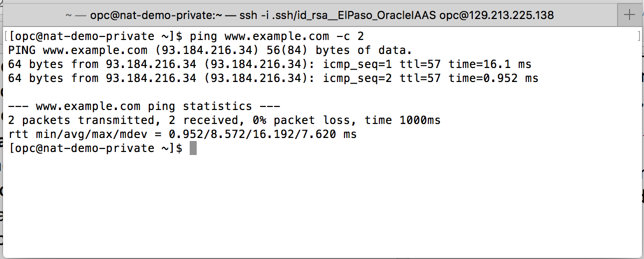Click the "time 1000ms" summary value
This screenshot has width=644, height=259.
(402, 120)
